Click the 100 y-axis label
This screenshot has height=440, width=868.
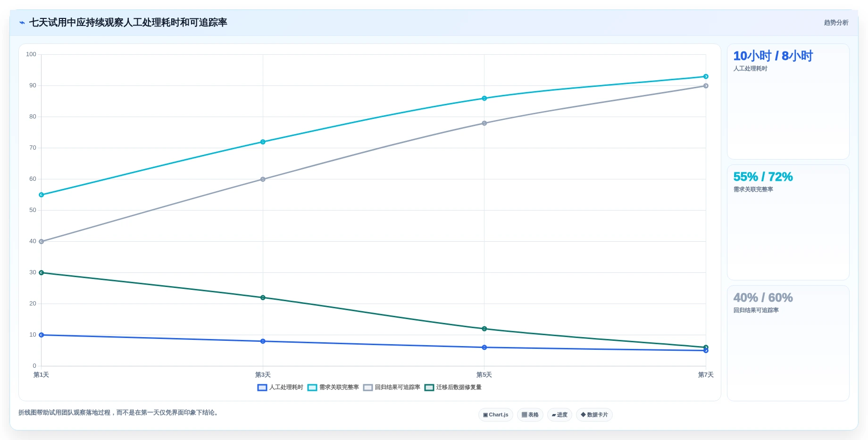click(x=31, y=54)
